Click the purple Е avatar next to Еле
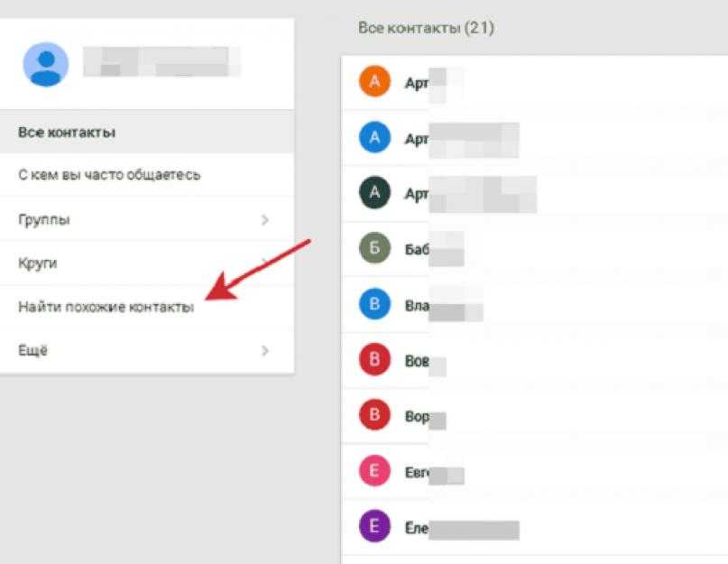This screenshot has width=728, height=564. click(374, 526)
